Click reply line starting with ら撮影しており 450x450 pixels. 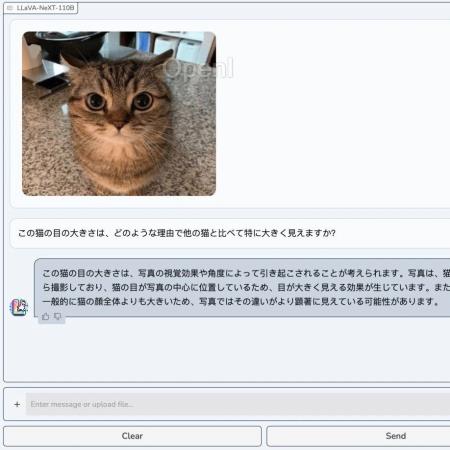(246, 287)
